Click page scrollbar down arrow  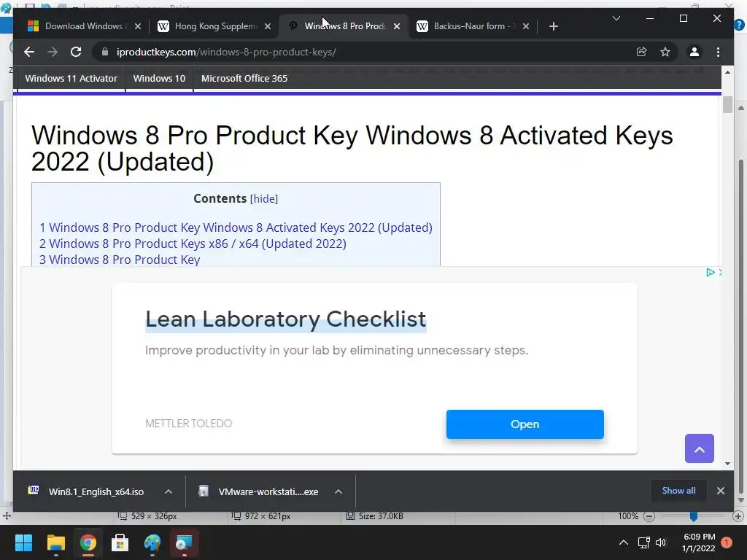(x=727, y=463)
